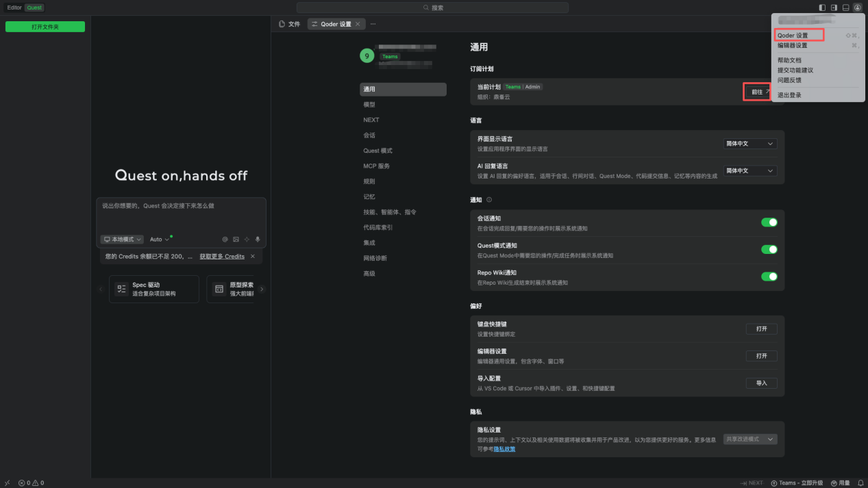Screen dimensions: 868x488
Task: Toggle Quest模式通知 switch
Action: pos(769,249)
